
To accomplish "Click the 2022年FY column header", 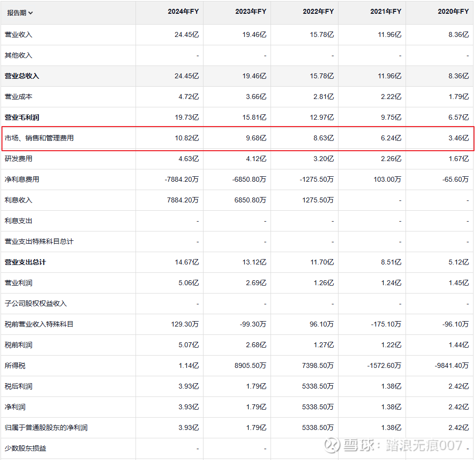I will (x=318, y=12).
